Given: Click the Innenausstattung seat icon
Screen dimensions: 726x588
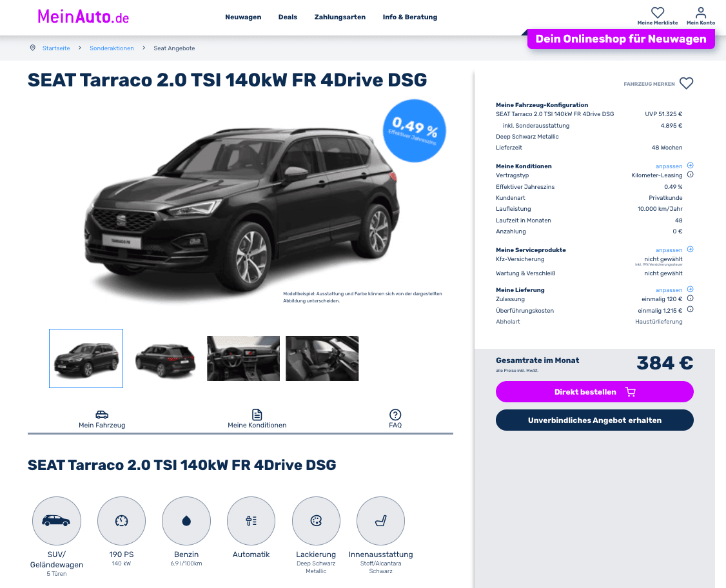Looking at the screenshot, I should [x=380, y=521].
